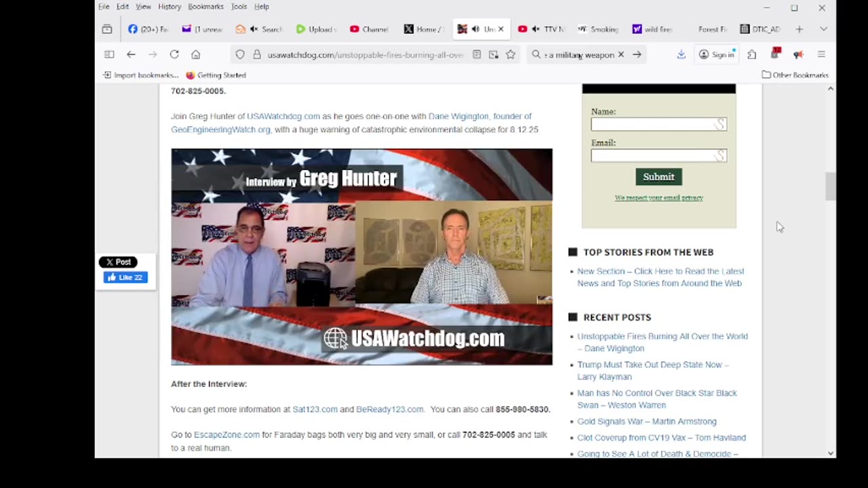Open the Firefox hamburger menu

tap(821, 55)
